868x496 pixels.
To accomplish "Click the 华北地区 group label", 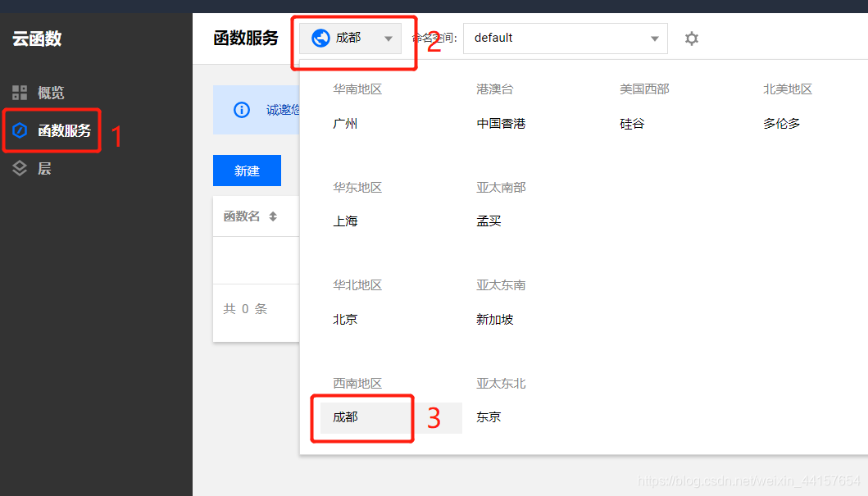I will pyautogui.click(x=357, y=285).
